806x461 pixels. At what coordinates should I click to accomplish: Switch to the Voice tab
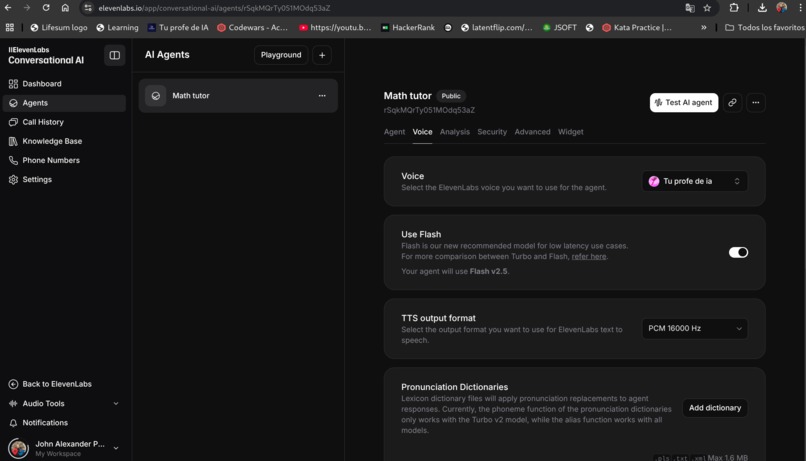tap(422, 132)
